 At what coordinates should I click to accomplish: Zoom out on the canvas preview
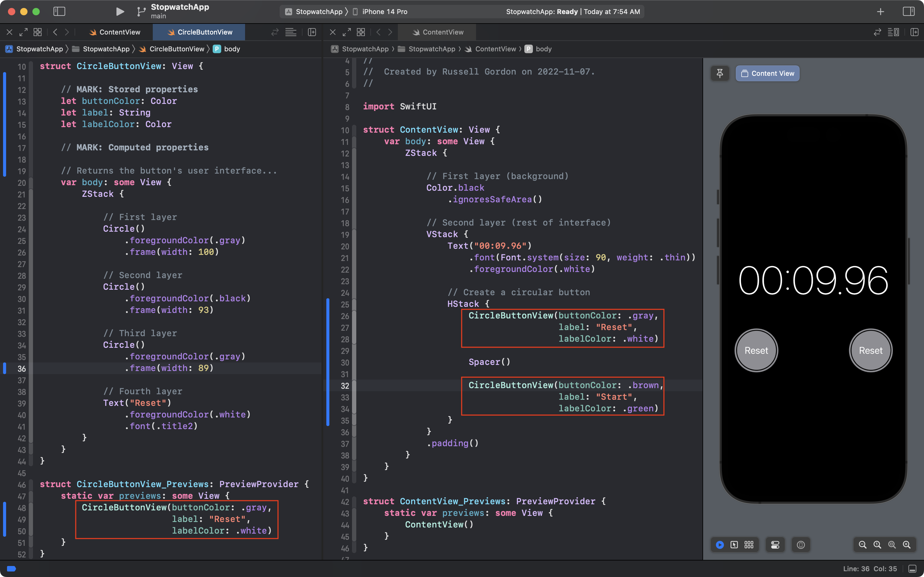click(862, 545)
